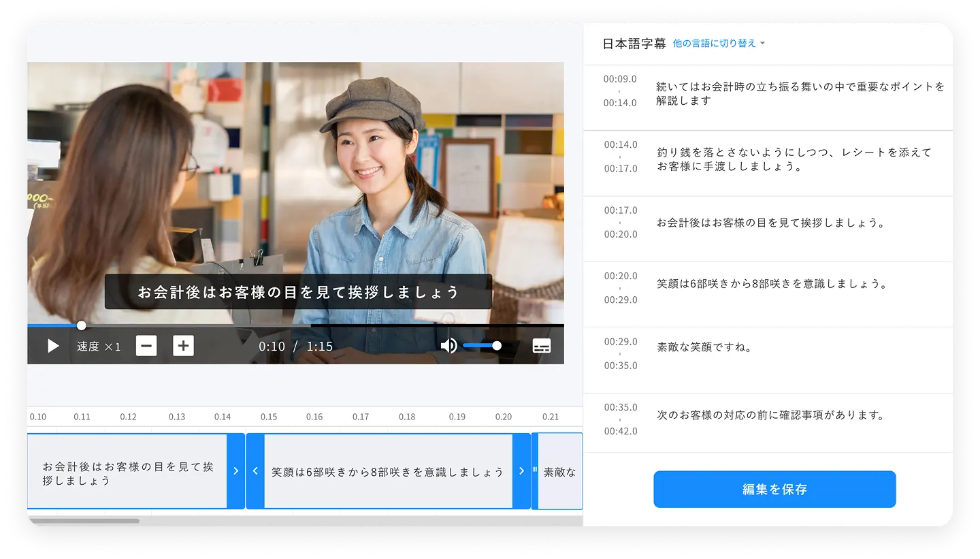The height and width of the screenshot is (559, 980).
Task: Click the left grip handle of 素敵な clip
Action: [535, 471]
